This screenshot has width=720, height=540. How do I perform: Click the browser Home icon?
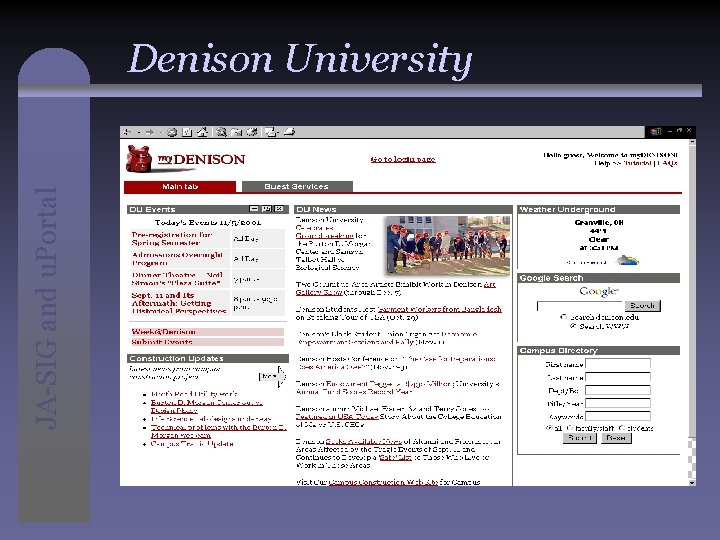coord(202,132)
